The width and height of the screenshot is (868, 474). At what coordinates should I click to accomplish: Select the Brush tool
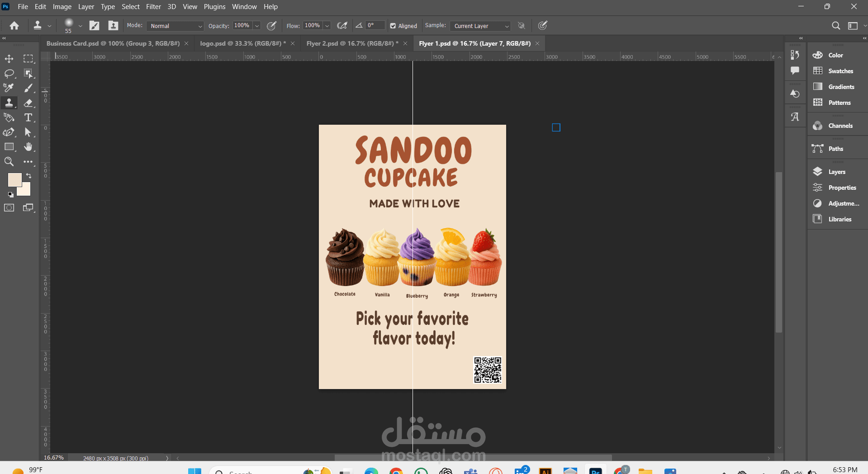point(28,88)
